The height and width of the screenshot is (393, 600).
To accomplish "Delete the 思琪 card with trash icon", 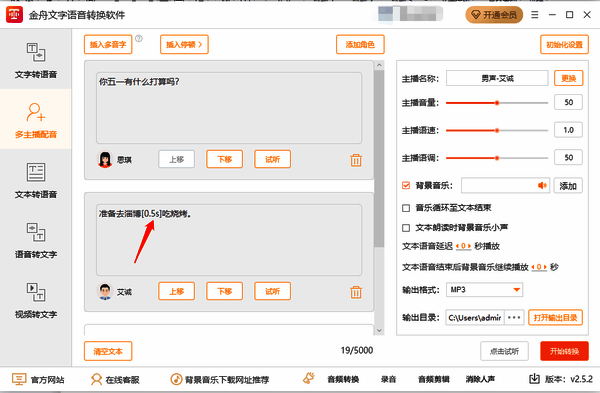I will pos(356,160).
